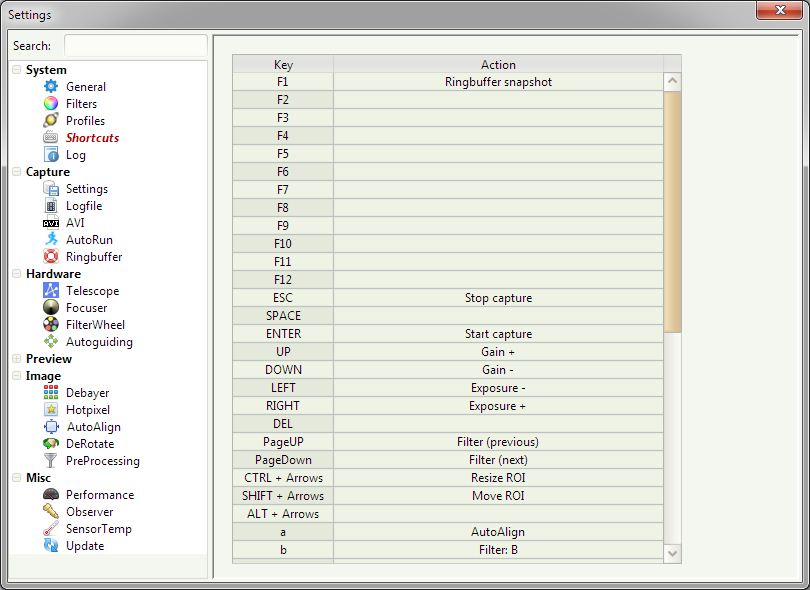Click the Hotpixel star icon
This screenshot has height=590, width=810.
(x=51, y=410)
